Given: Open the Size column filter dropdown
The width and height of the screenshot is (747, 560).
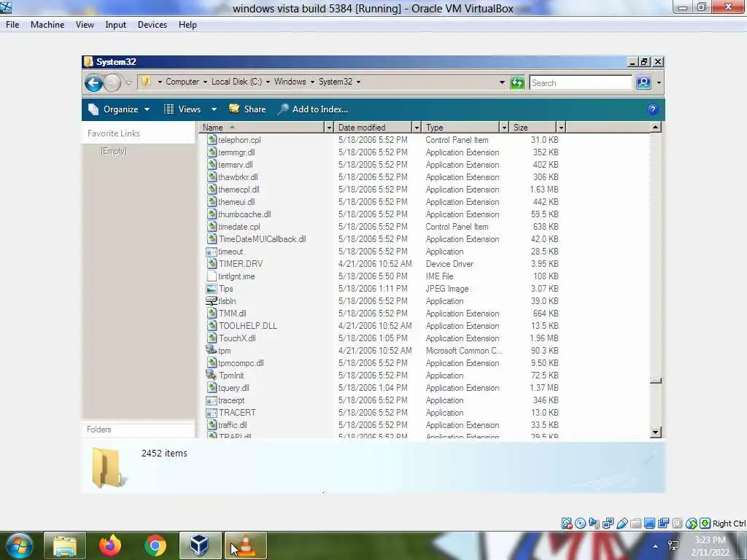Looking at the screenshot, I should pyautogui.click(x=561, y=127).
